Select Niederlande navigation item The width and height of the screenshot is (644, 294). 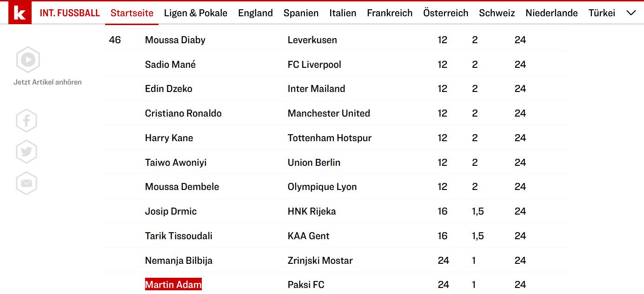click(x=551, y=13)
